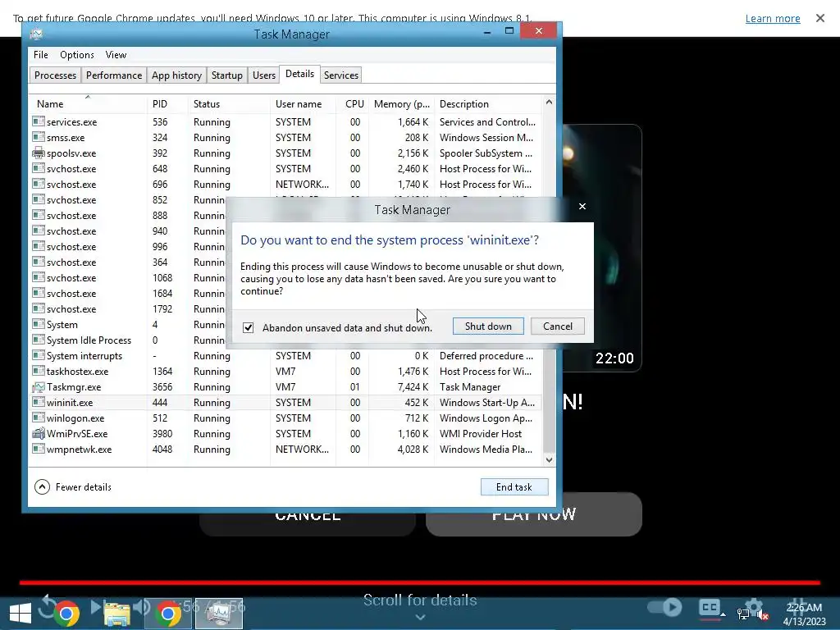Select the smss.exe row
The width and height of the screenshot is (840, 630).
point(286,138)
